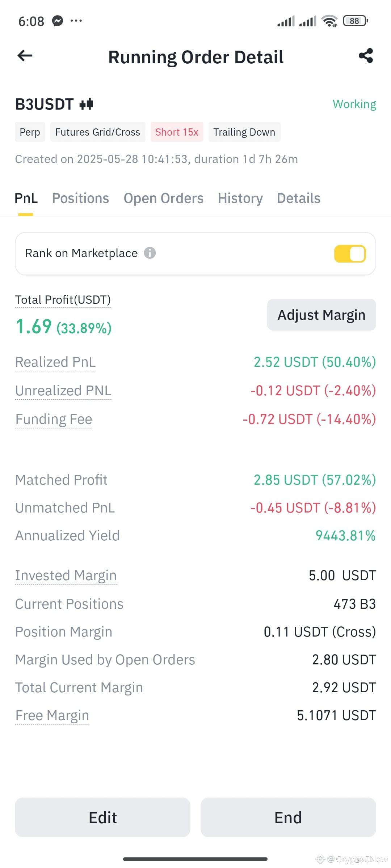Tap the info icon next to Rank on Marketplace
391x868 pixels.
[150, 253]
